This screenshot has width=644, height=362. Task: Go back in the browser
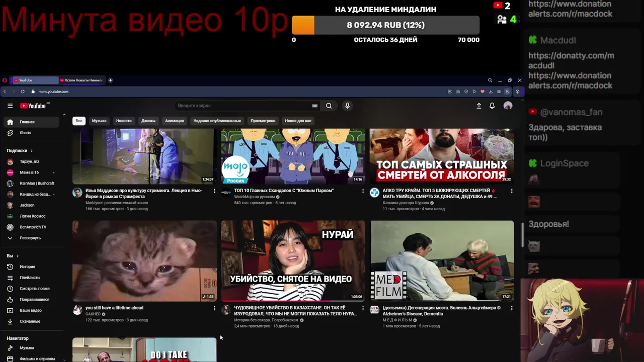[5, 92]
